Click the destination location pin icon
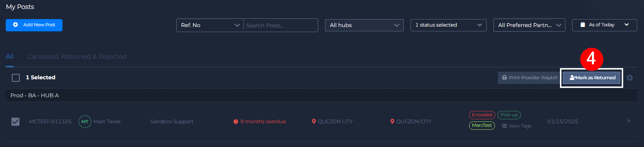The image size is (644, 147). tap(392, 121)
